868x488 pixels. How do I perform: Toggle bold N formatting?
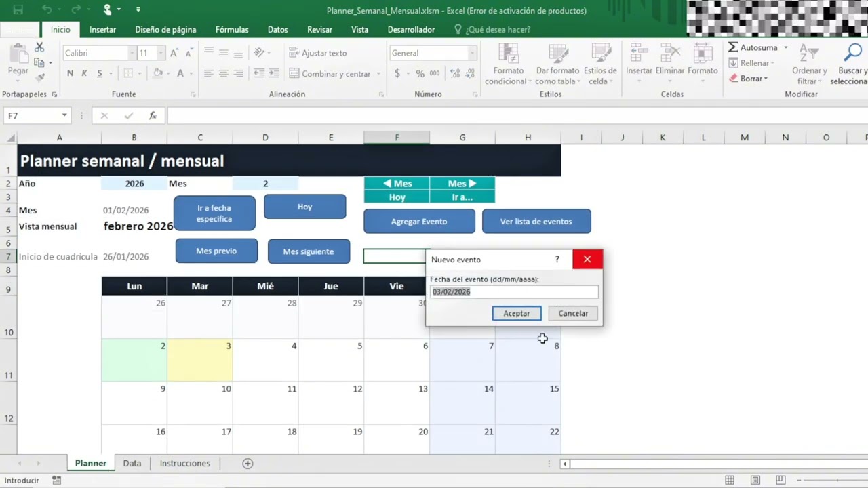coord(70,73)
